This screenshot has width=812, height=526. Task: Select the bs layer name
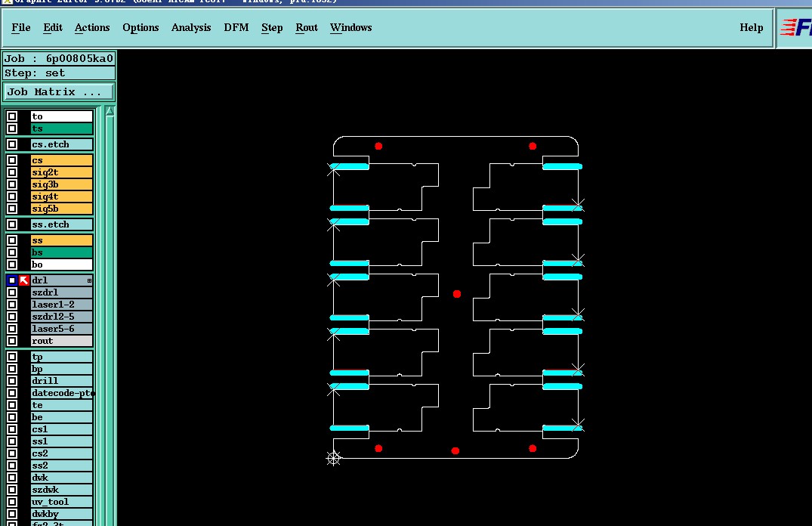(62, 252)
